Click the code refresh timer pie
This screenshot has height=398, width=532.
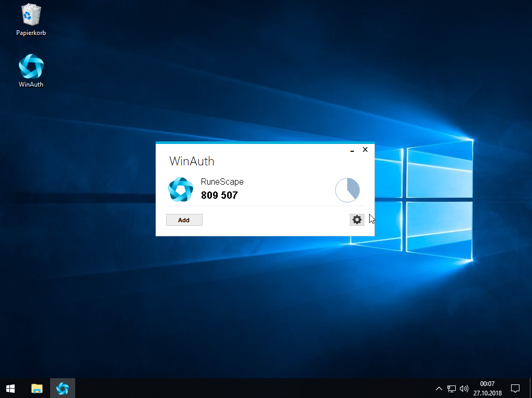[347, 190]
